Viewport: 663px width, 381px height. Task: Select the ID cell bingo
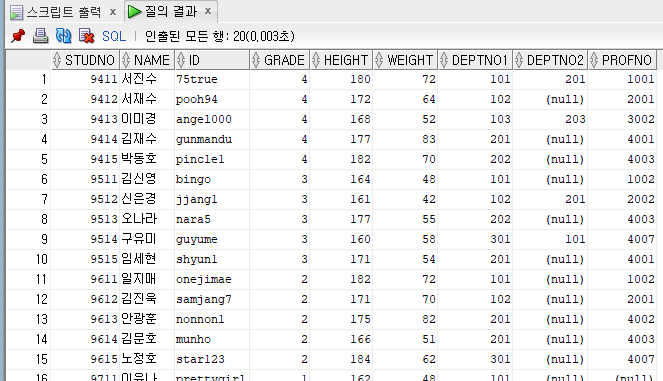212,179
